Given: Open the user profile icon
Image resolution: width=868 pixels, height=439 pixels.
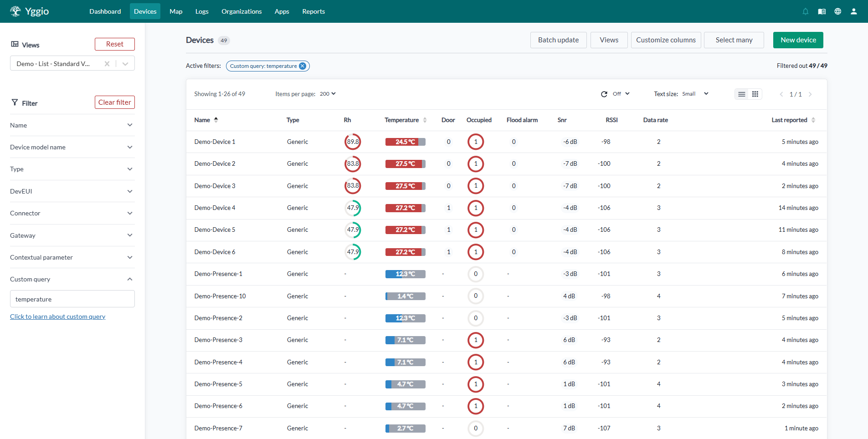Looking at the screenshot, I should tap(854, 11).
